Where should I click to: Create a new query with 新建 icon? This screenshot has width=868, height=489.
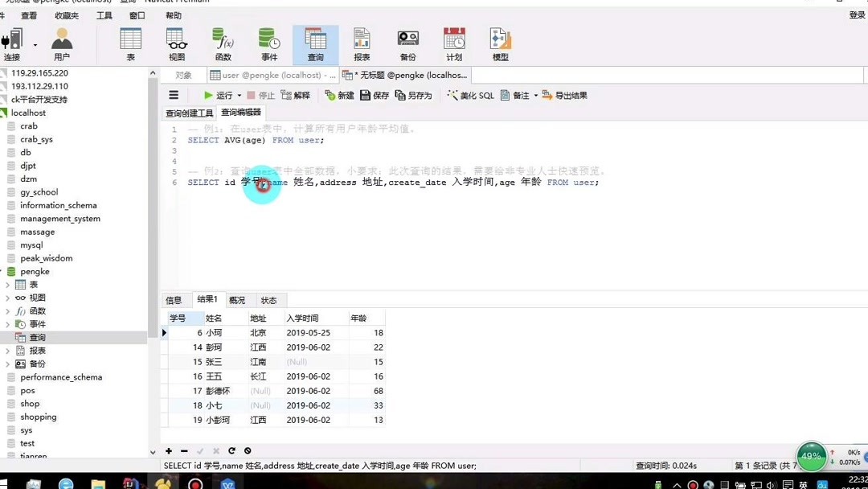tap(342, 95)
